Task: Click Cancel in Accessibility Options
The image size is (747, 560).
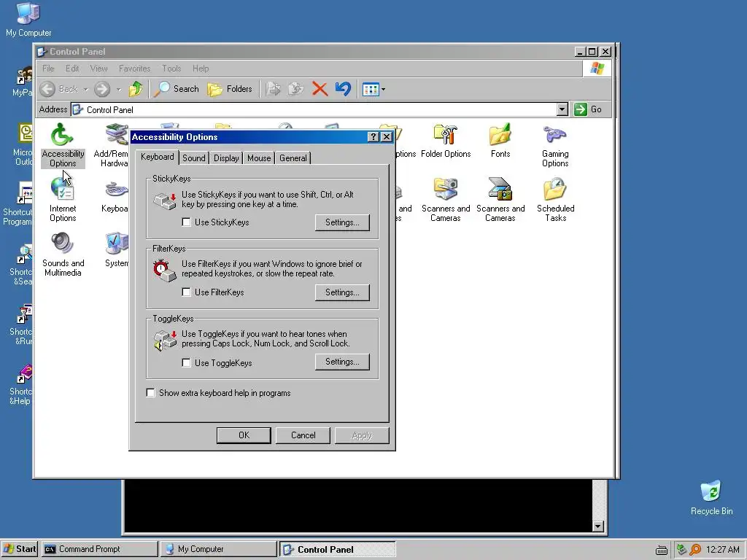Action: coord(303,435)
